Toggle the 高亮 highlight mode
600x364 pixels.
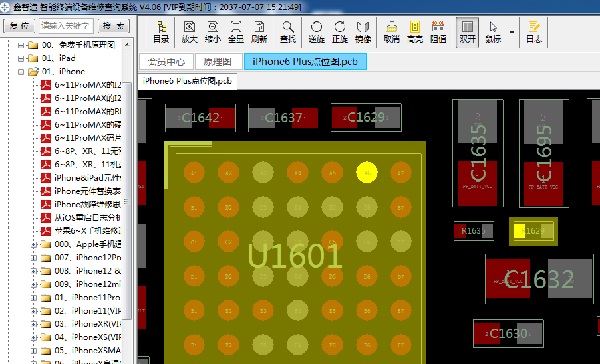tap(415, 32)
